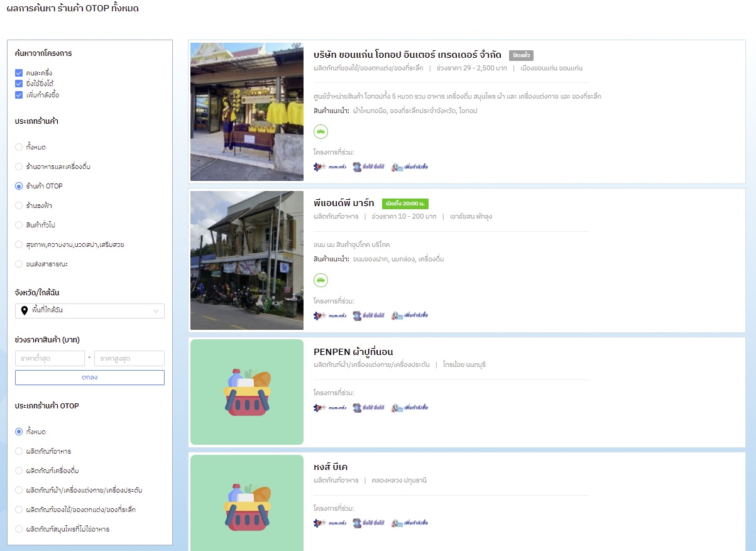Viewport: 756px width, 551px height.
Task: Select the ร้านธงฟ้า shop type option
Action: pyautogui.click(x=19, y=205)
